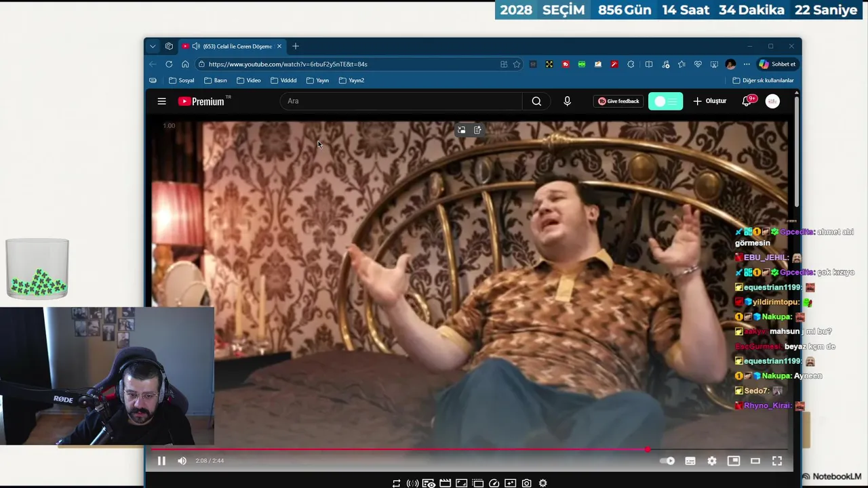Viewport: 868px width, 488px height.
Task: Open the Yayın2 bookmarks folder
Action: pos(351,80)
